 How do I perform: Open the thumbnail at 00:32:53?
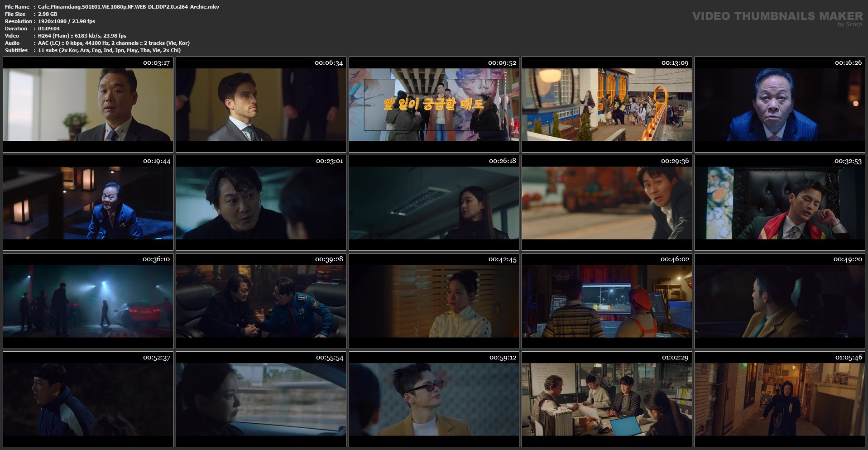tap(780, 203)
